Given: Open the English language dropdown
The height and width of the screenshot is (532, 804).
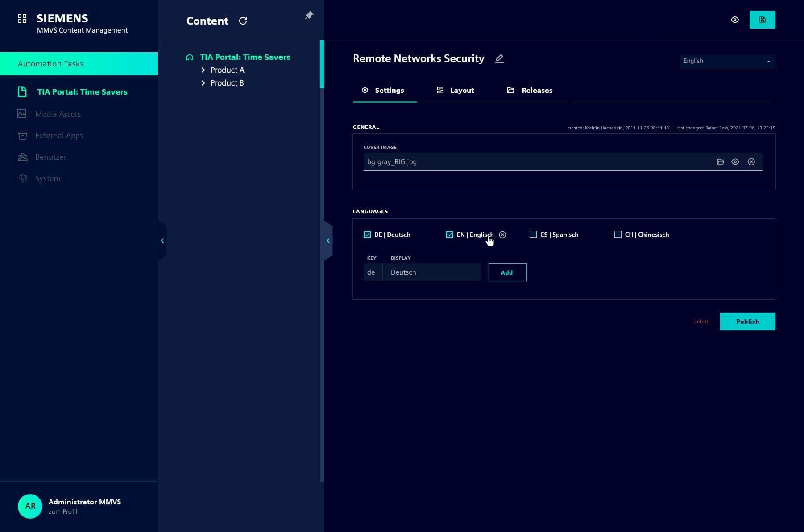Looking at the screenshot, I should point(727,61).
